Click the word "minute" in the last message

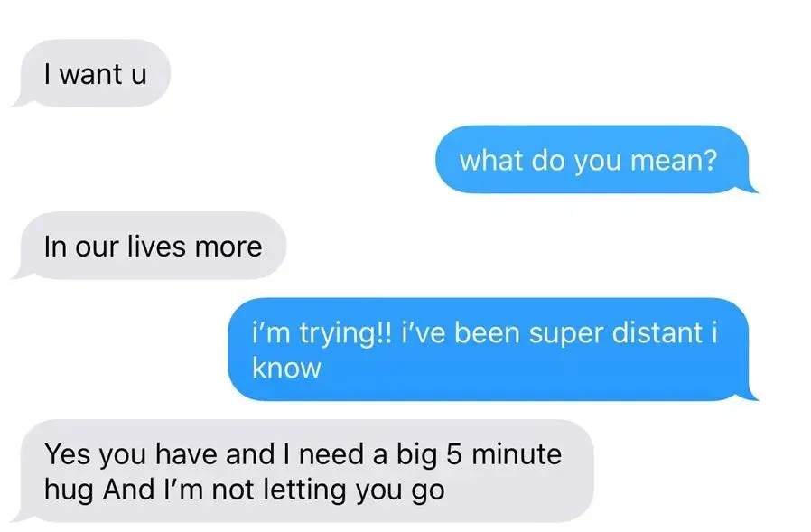517,453
